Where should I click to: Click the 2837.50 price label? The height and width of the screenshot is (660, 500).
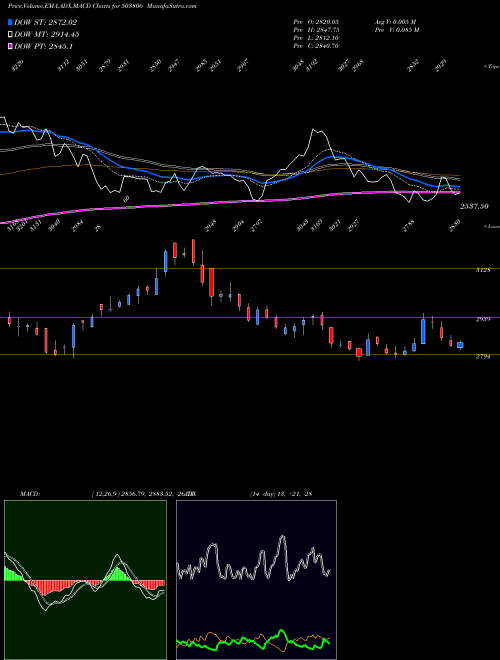474,206
